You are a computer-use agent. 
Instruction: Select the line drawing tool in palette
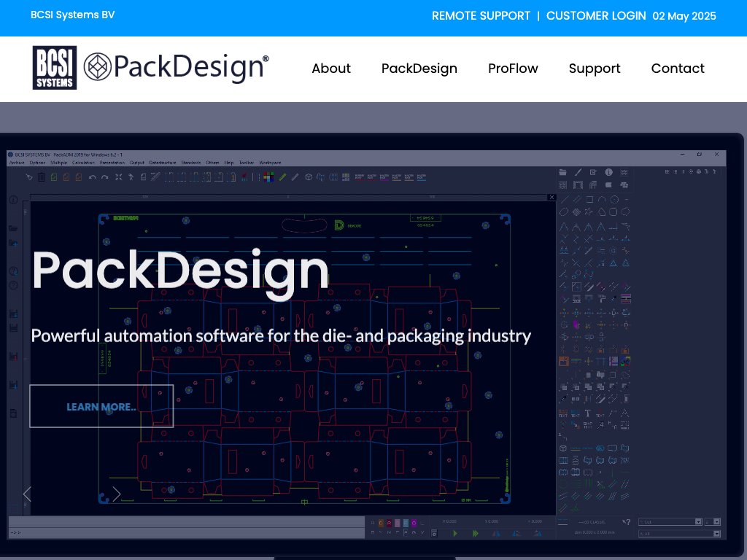click(564, 199)
